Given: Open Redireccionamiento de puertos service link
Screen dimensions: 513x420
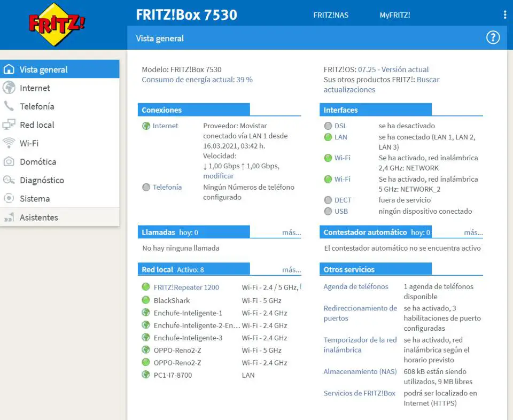Looking at the screenshot, I should point(360,313).
